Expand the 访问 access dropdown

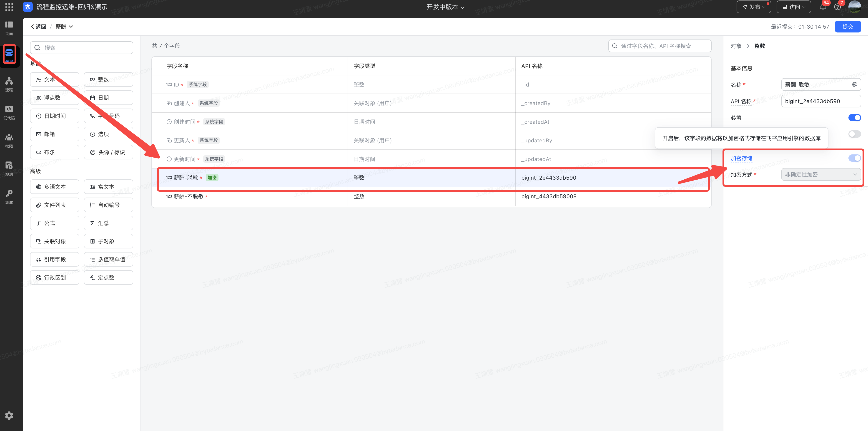click(x=793, y=7)
